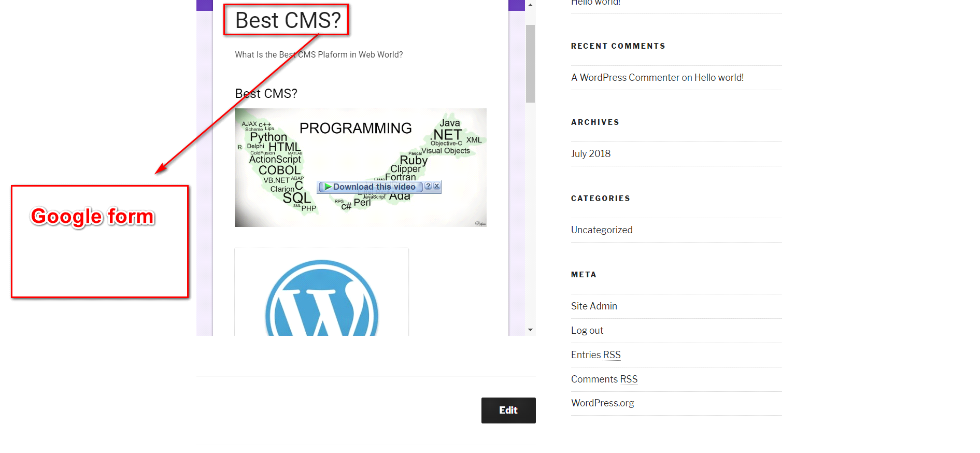This screenshot has width=980, height=453.
Task: Open the Comments RSS feed
Action: (604, 379)
